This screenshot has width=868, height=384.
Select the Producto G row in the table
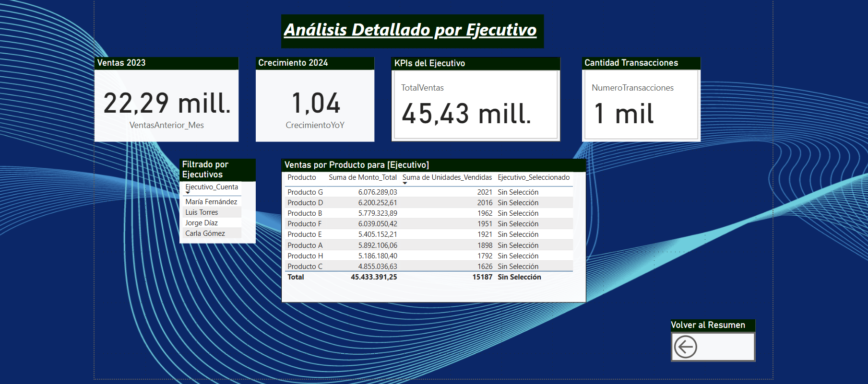point(305,192)
